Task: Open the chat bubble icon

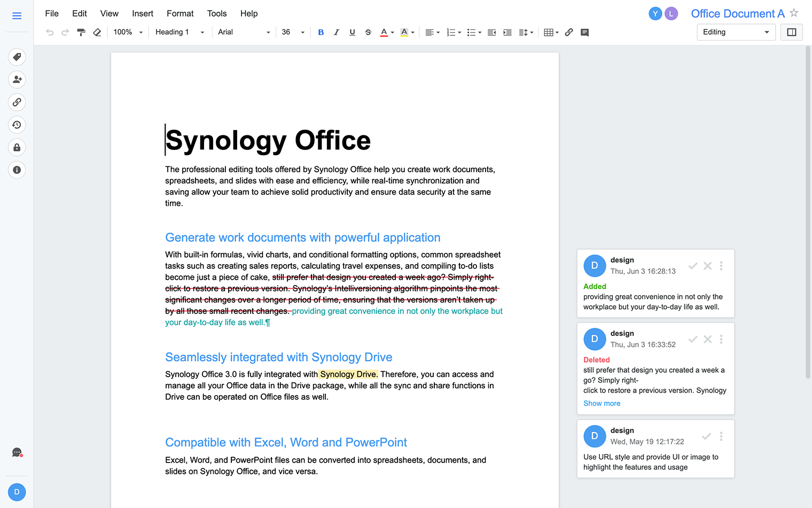Action: (x=17, y=453)
